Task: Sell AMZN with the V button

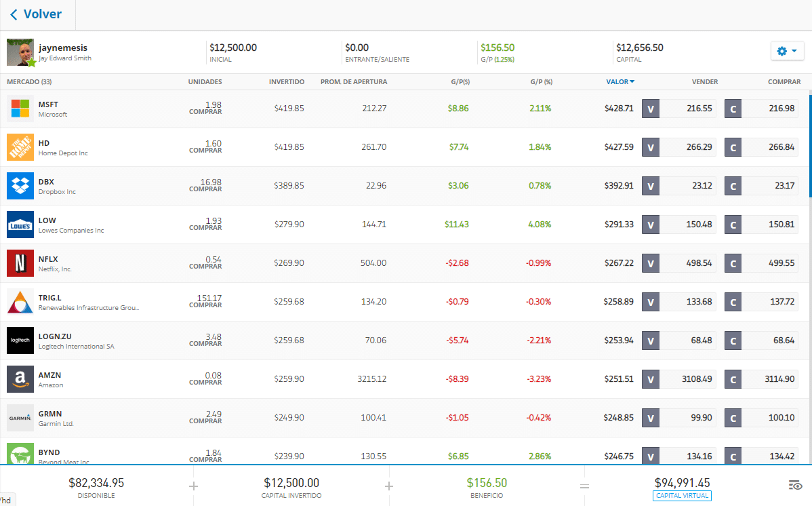Action: pyautogui.click(x=651, y=380)
